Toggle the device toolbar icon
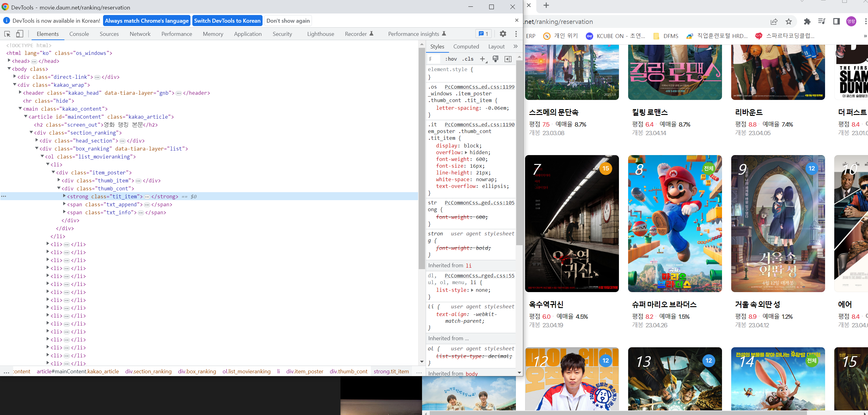 pos(20,34)
